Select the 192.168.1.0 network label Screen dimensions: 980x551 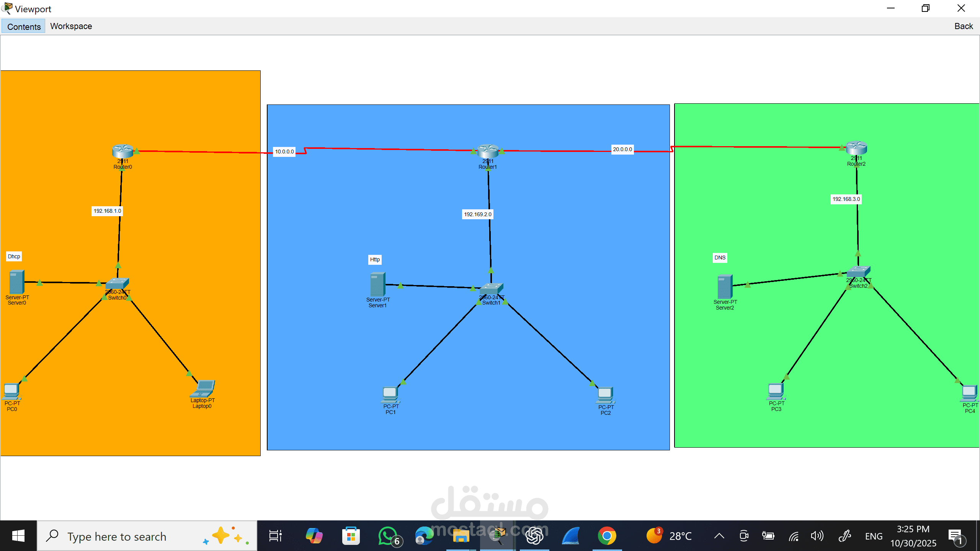click(107, 211)
